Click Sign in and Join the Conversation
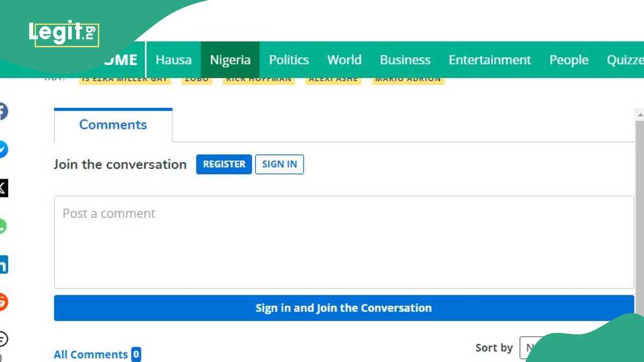 point(343,307)
